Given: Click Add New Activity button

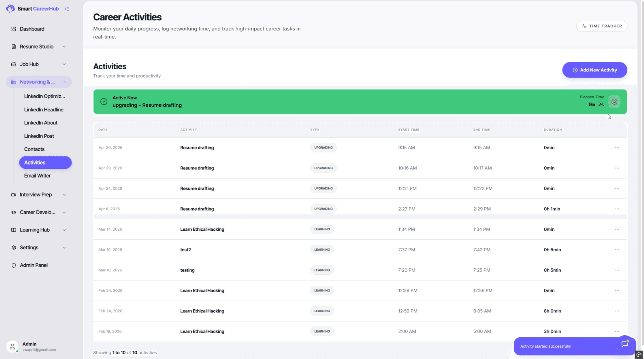Looking at the screenshot, I should 595,70.
